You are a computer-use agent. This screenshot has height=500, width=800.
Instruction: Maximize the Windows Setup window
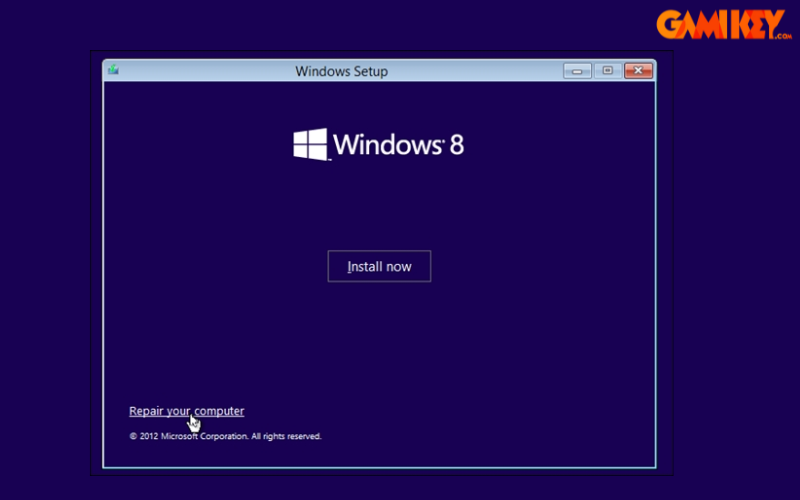[x=607, y=71]
